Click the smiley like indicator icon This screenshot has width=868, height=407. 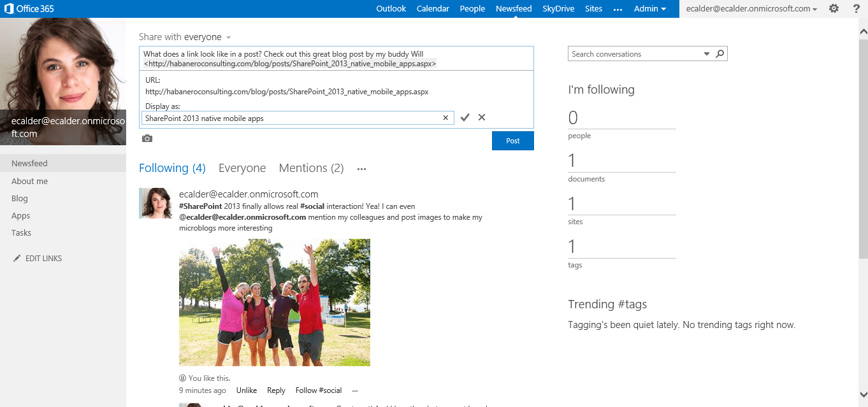click(183, 378)
